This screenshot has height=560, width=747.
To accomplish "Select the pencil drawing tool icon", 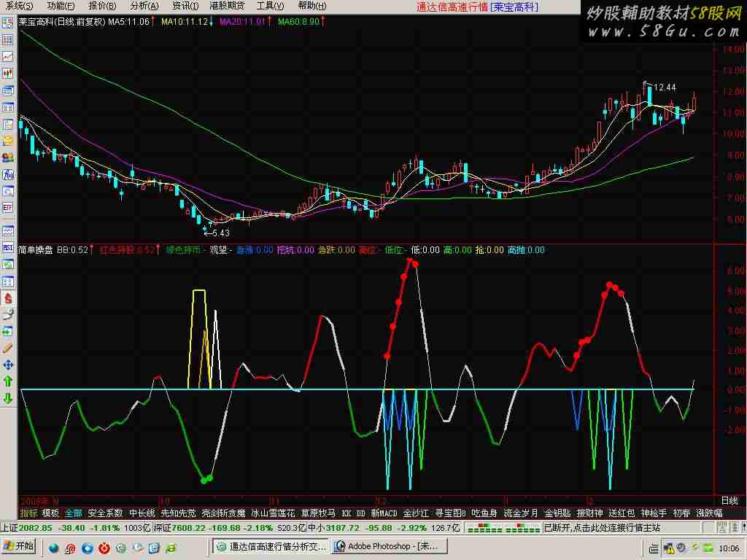I will click(x=7, y=348).
